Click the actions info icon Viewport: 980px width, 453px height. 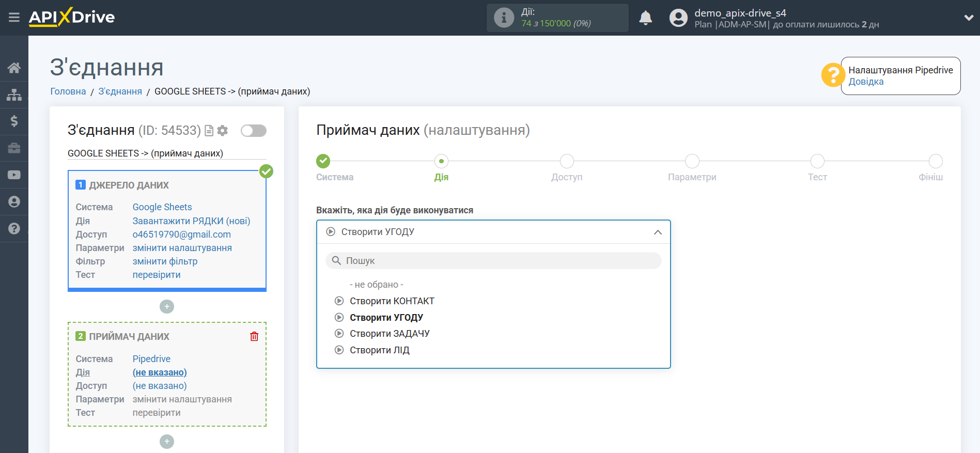(504, 18)
